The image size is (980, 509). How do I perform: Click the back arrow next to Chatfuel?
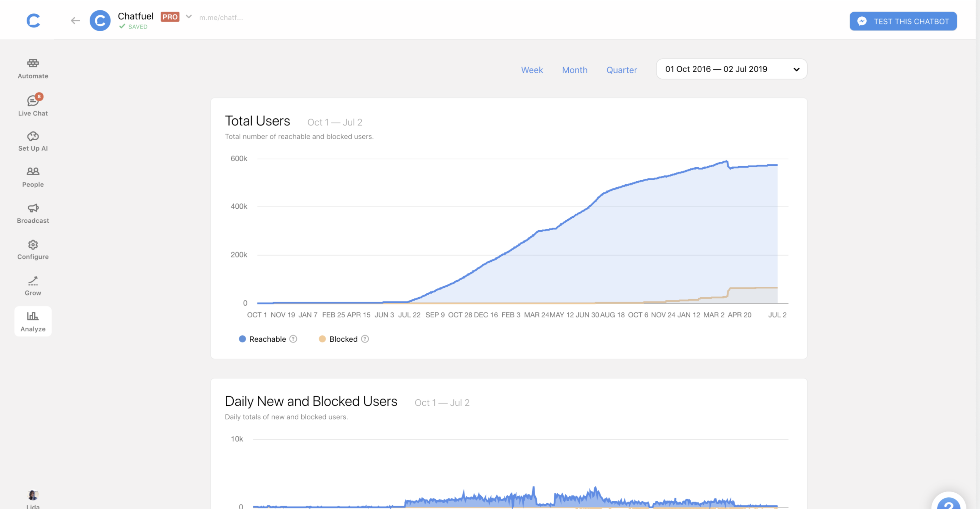click(x=75, y=21)
